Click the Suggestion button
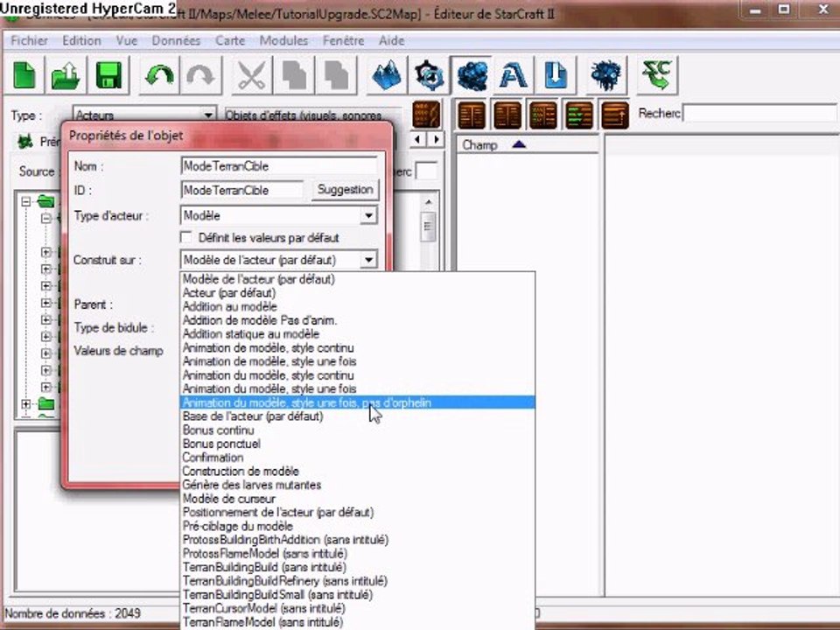840x630 pixels. pos(345,190)
